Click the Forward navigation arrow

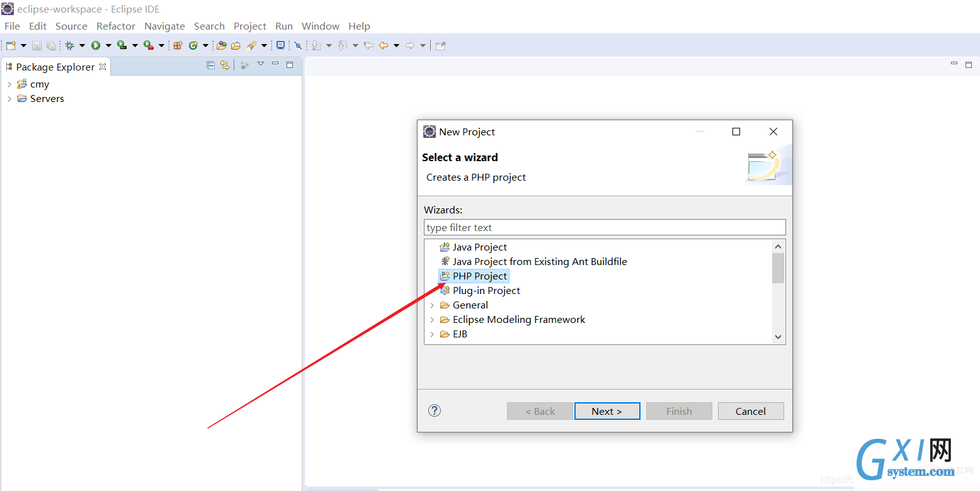[409, 45]
